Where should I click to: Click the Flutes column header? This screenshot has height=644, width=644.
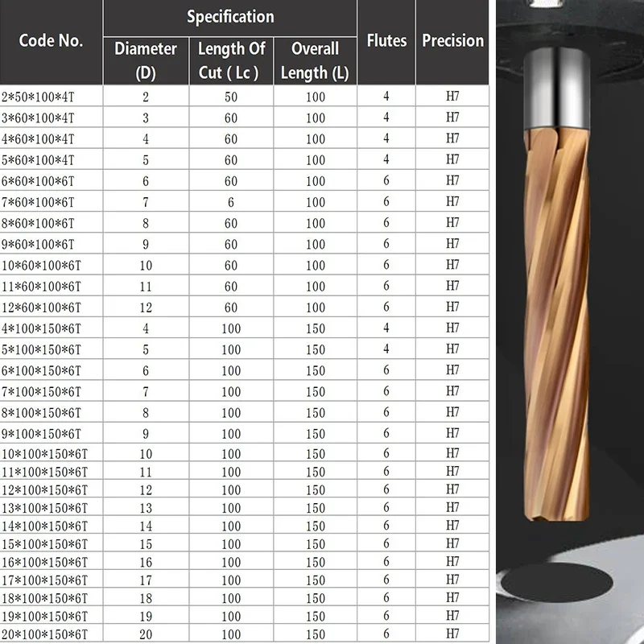[x=386, y=42]
